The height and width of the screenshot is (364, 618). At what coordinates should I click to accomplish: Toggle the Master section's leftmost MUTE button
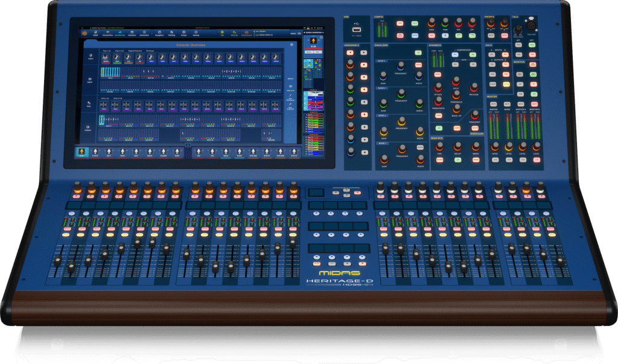coord(493,105)
